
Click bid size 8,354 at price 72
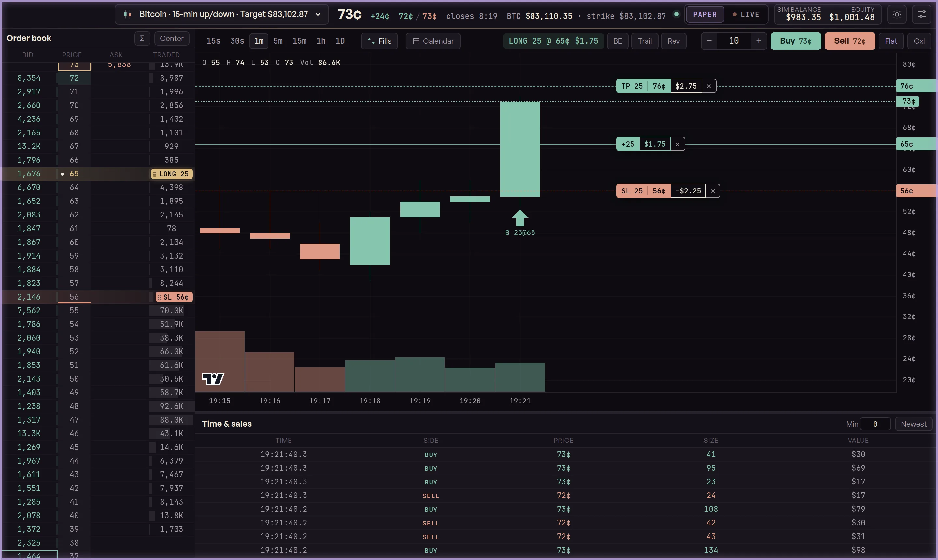pos(29,78)
